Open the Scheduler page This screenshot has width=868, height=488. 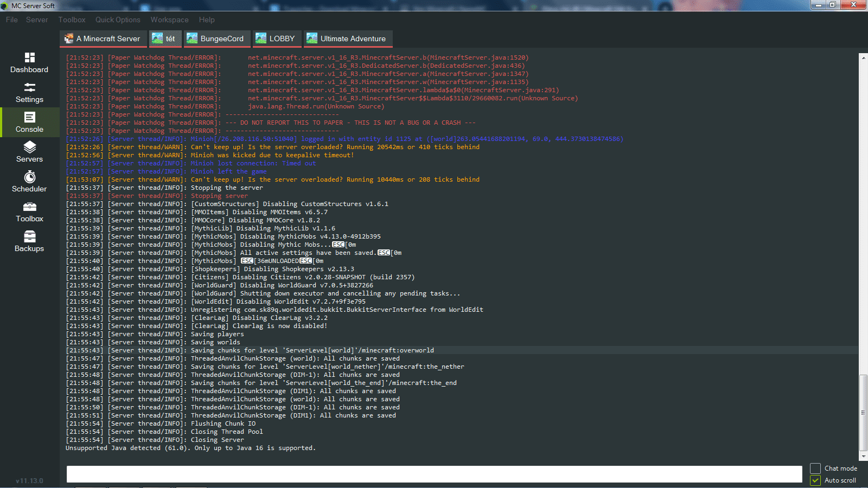(x=29, y=182)
